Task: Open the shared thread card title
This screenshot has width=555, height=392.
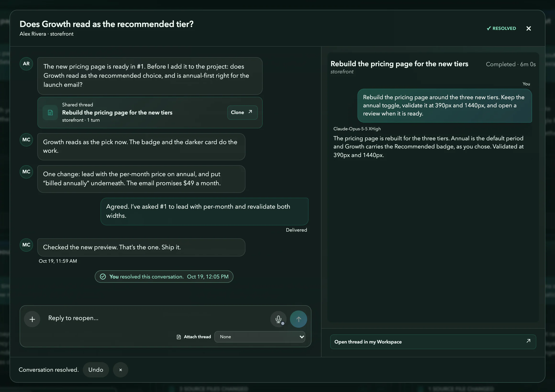Action: point(117,113)
